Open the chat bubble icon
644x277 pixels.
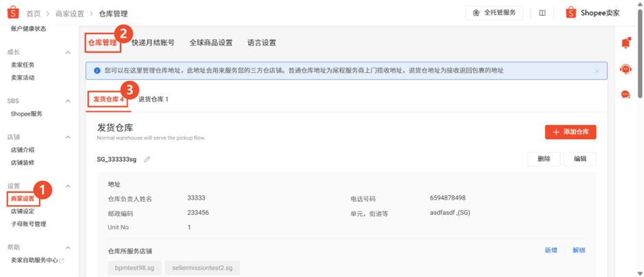626,95
